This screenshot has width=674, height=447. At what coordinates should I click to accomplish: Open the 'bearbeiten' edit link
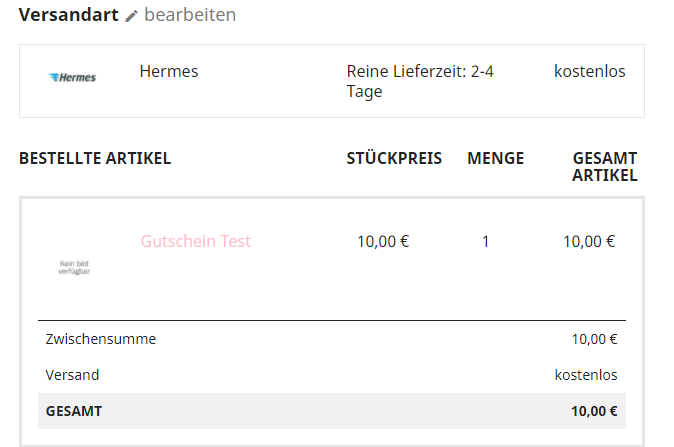pos(190,15)
